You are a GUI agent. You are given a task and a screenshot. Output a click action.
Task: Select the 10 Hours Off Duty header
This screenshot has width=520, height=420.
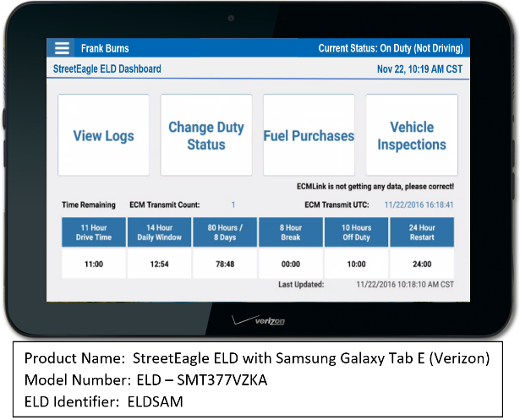(356, 232)
